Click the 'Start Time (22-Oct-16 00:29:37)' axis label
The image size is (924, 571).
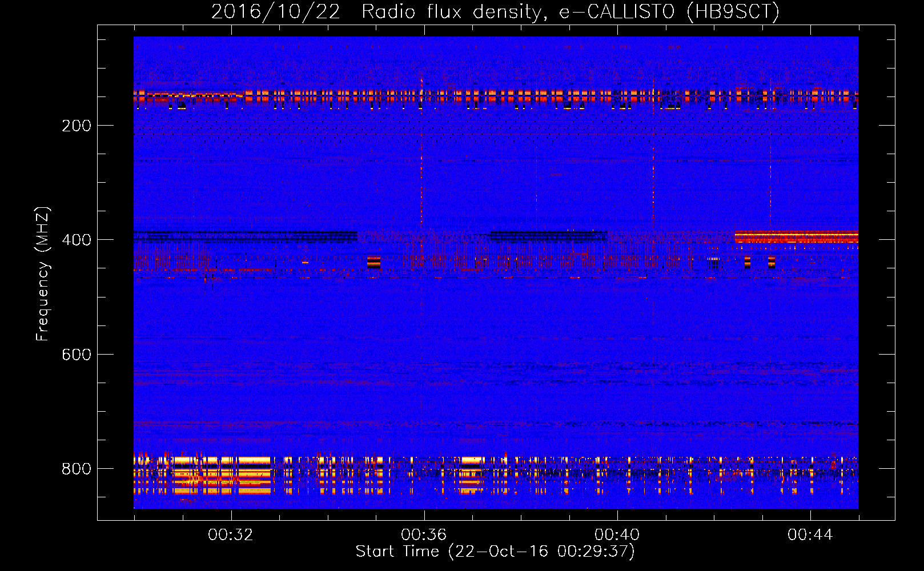[x=495, y=552]
